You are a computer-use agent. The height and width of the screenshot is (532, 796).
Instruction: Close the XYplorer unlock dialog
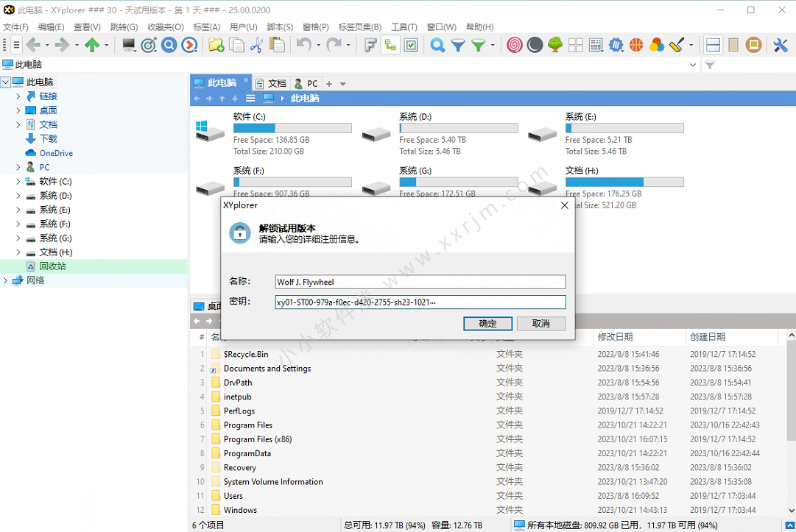[565, 205]
